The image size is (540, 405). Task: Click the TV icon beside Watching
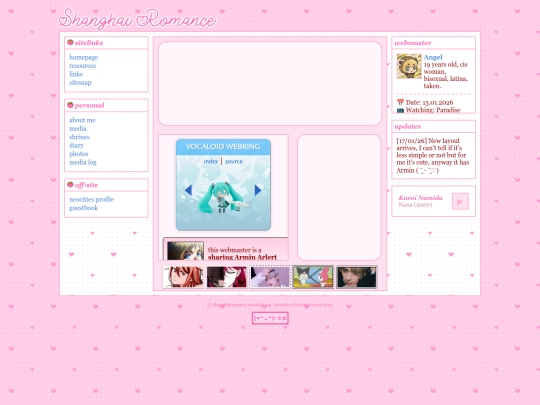[400, 110]
